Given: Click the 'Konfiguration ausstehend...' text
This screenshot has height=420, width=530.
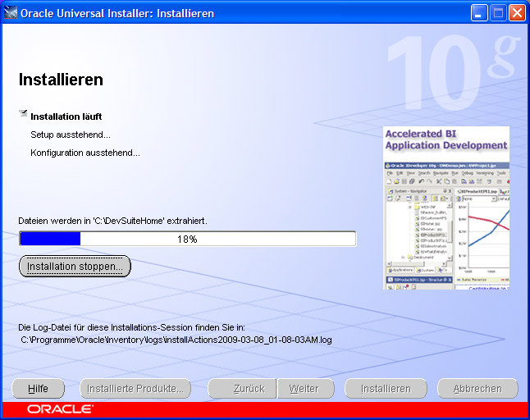Looking at the screenshot, I should (85, 153).
